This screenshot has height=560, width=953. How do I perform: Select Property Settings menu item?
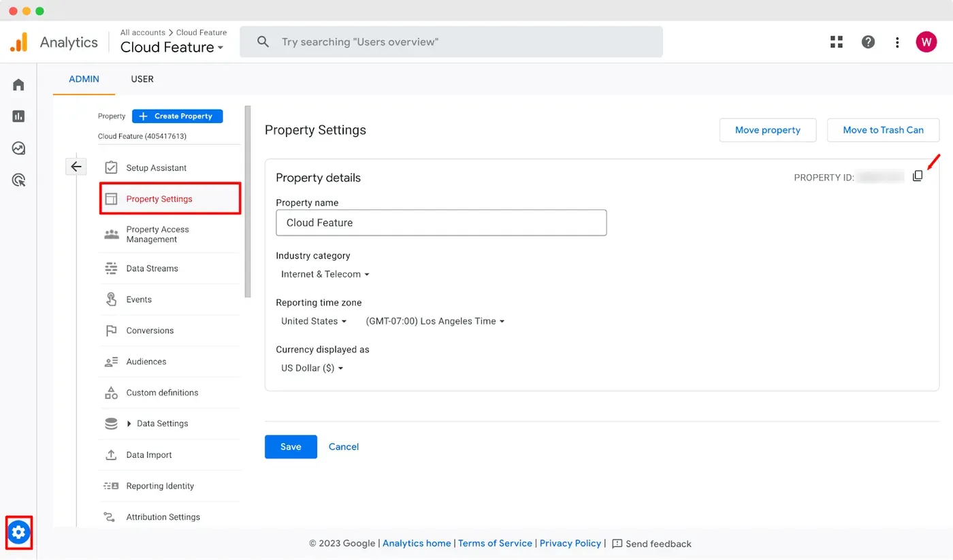[170, 199]
